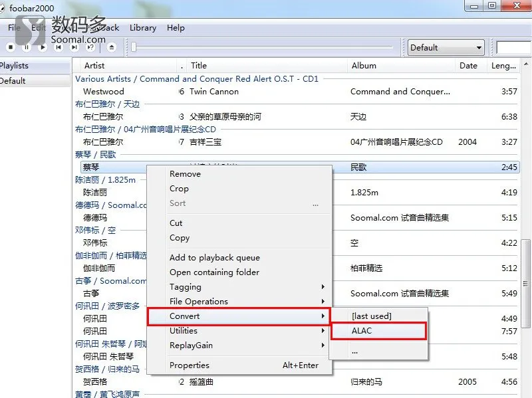This screenshot has width=532, height=398.
Task: Expand the Utilities submenu
Action: [x=239, y=330]
